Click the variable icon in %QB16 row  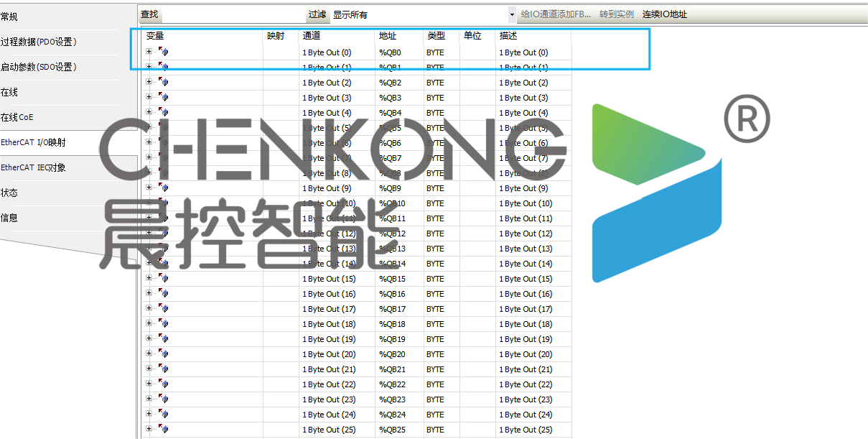[163, 293]
